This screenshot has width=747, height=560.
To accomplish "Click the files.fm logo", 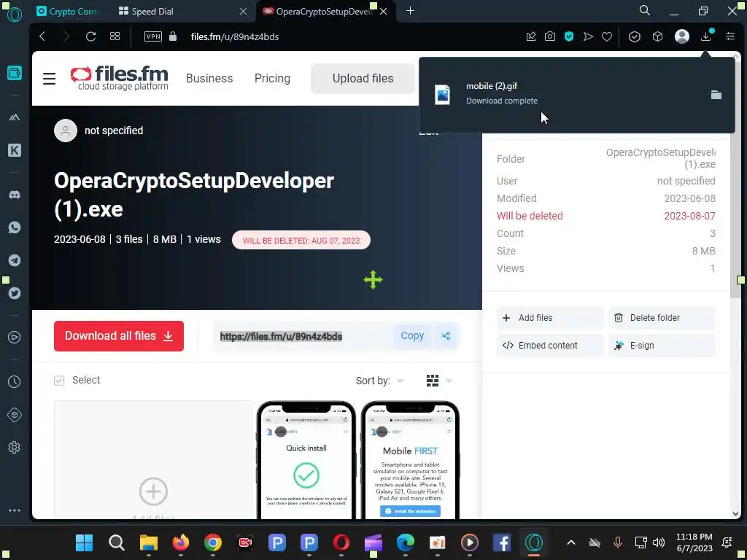I will click(x=119, y=79).
